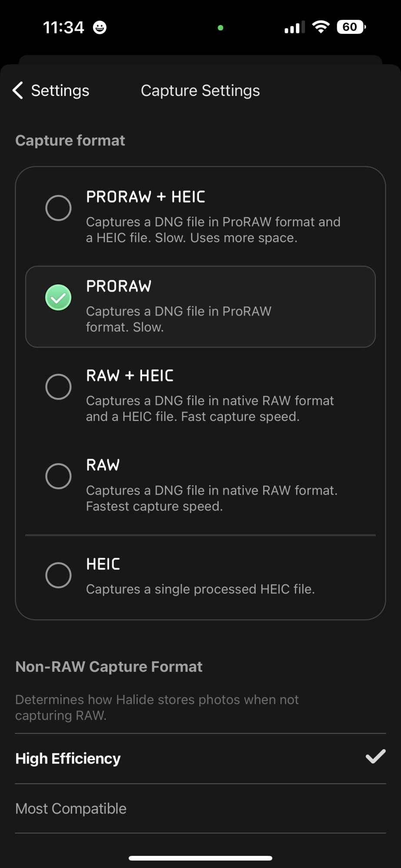Image resolution: width=401 pixels, height=868 pixels.
Task: Tap the green checked PRORAW radio button
Action: (x=58, y=297)
